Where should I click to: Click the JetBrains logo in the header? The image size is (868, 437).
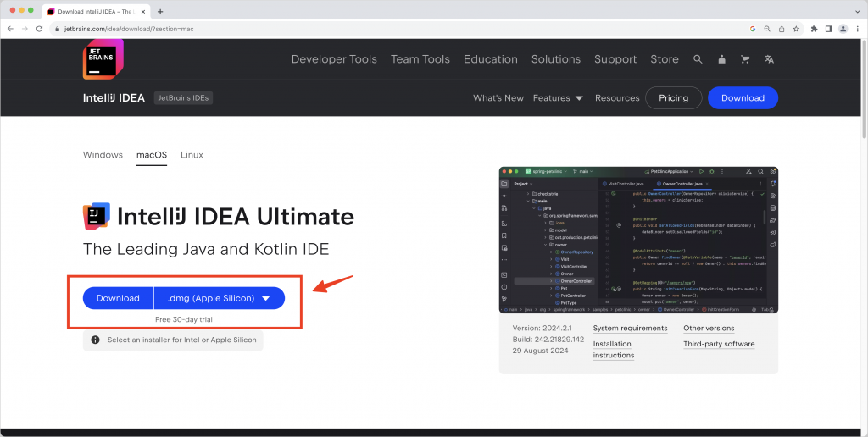click(103, 59)
